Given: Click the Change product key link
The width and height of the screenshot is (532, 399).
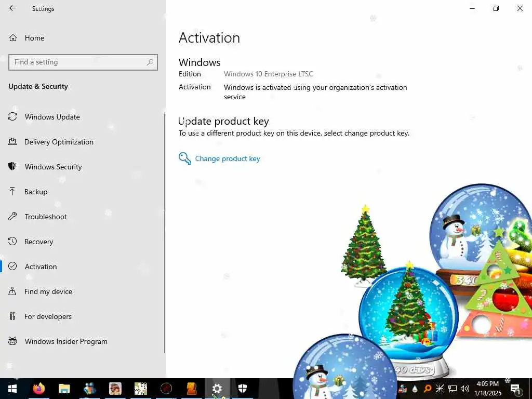Looking at the screenshot, I should 219,158.
